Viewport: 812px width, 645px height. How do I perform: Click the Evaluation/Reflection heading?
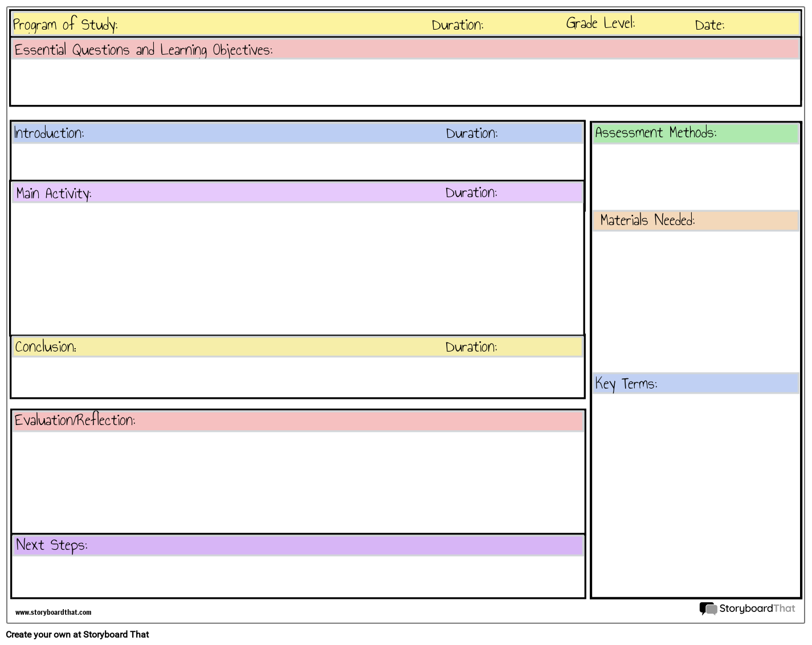click(75, 421)
